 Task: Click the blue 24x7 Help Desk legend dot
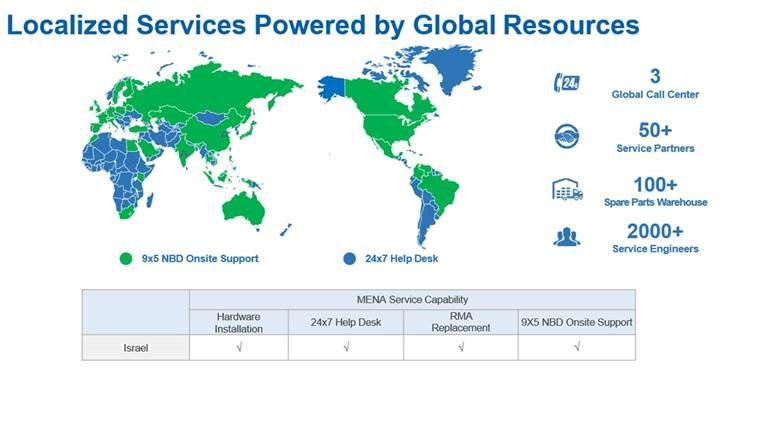tap(349, 259)
